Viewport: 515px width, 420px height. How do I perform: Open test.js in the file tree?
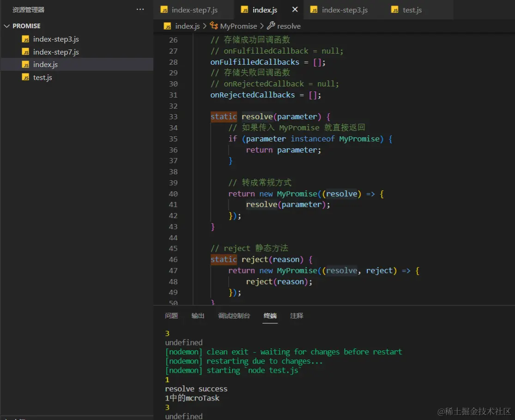[x=42, y=77]
